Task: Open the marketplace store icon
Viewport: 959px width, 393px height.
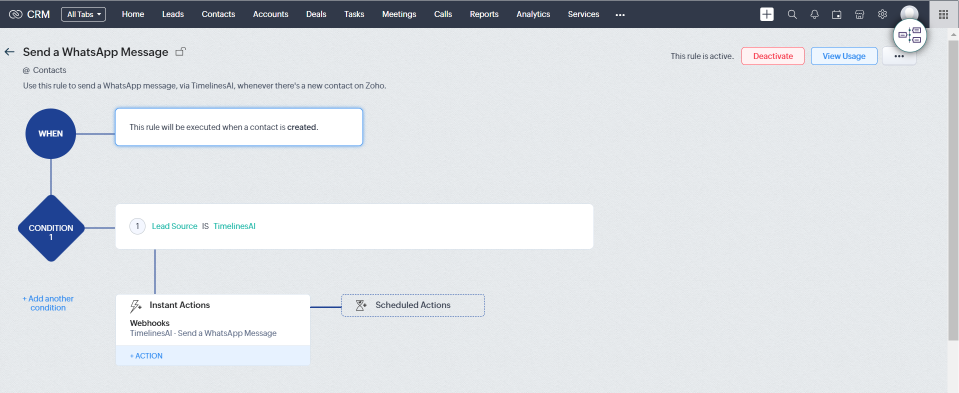Action: (x=859, y=14)
